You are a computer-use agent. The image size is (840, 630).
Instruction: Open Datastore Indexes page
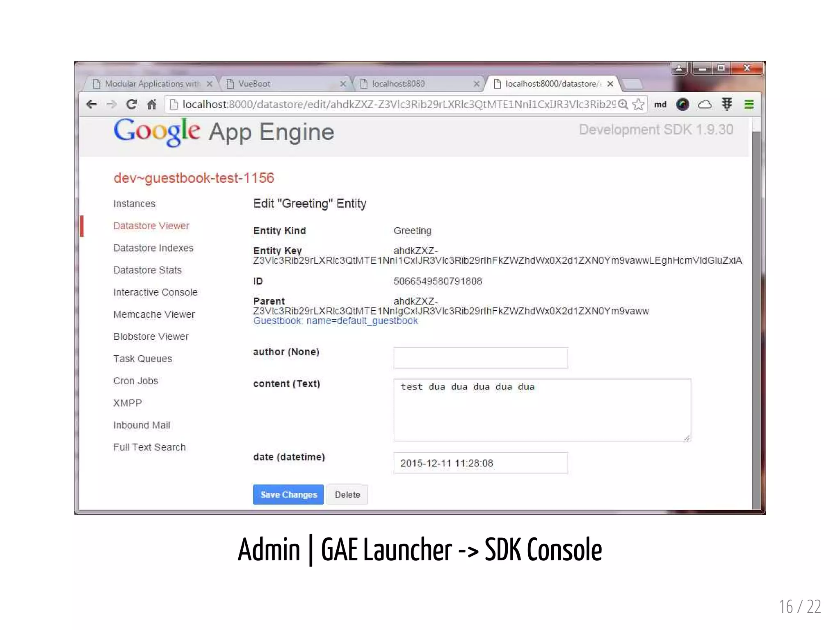(153, 248)
